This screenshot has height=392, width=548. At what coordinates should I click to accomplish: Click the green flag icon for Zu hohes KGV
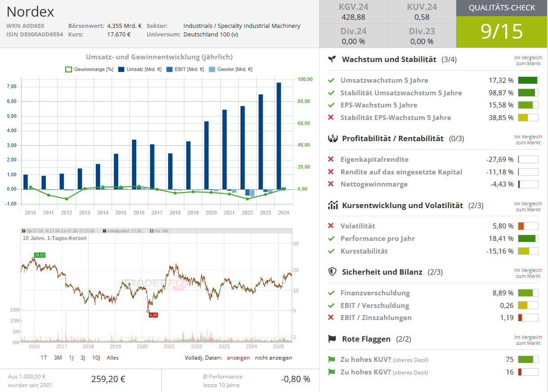(332, 372)
